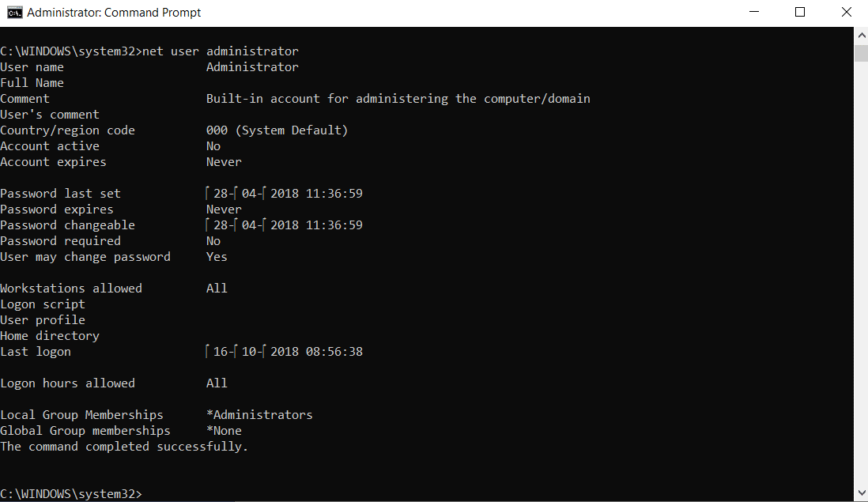
Task: Click the 'Password last set' timestamp
Action: (285, 193)
